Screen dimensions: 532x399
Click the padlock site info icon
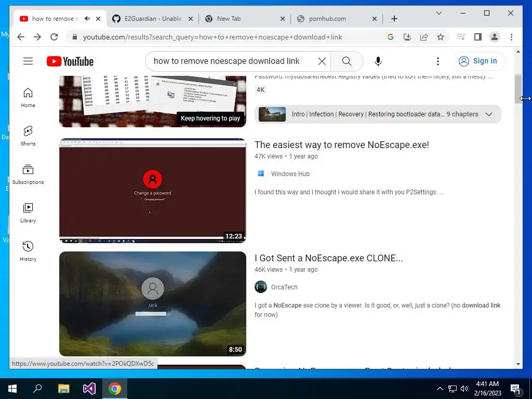[75, 37]
